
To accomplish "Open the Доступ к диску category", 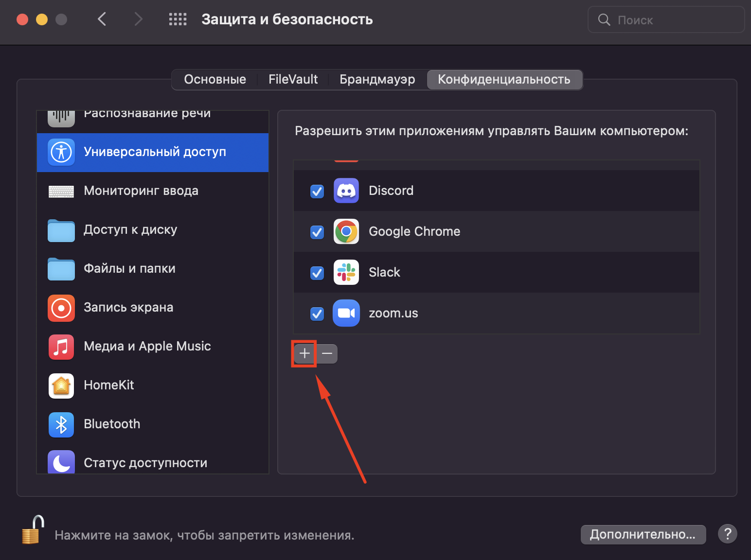I will pyautogui.click(x=153, y=230).
